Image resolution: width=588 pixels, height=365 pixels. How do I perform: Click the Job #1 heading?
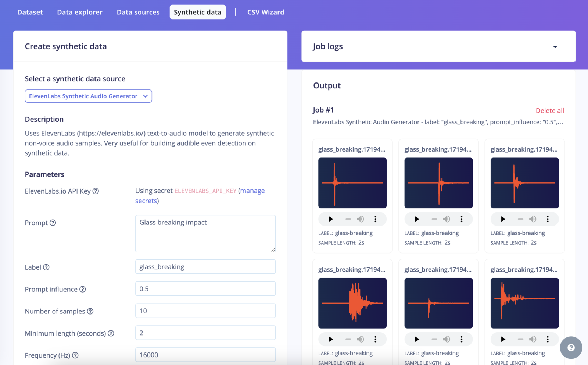[323, 110]
